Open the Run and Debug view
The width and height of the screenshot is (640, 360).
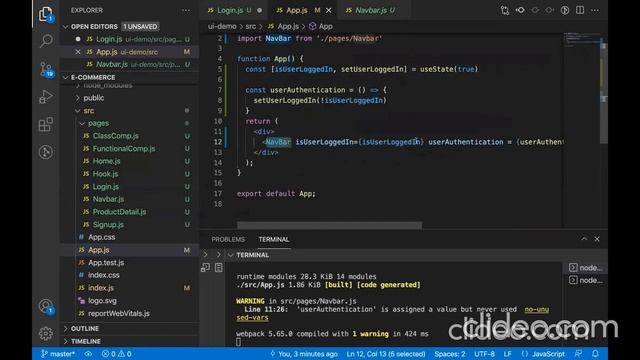pyautogui.click(x=46, y=97)
